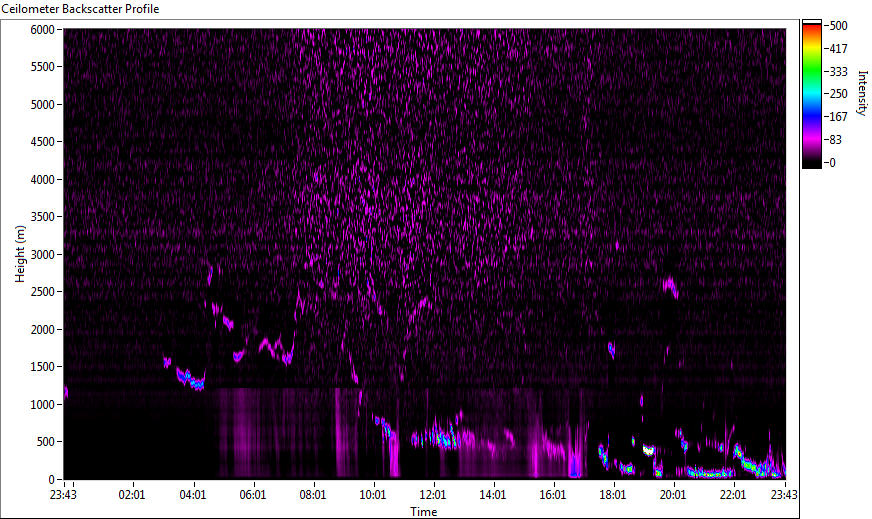Click the 5500 height axis value

click(x=42, y=67)
